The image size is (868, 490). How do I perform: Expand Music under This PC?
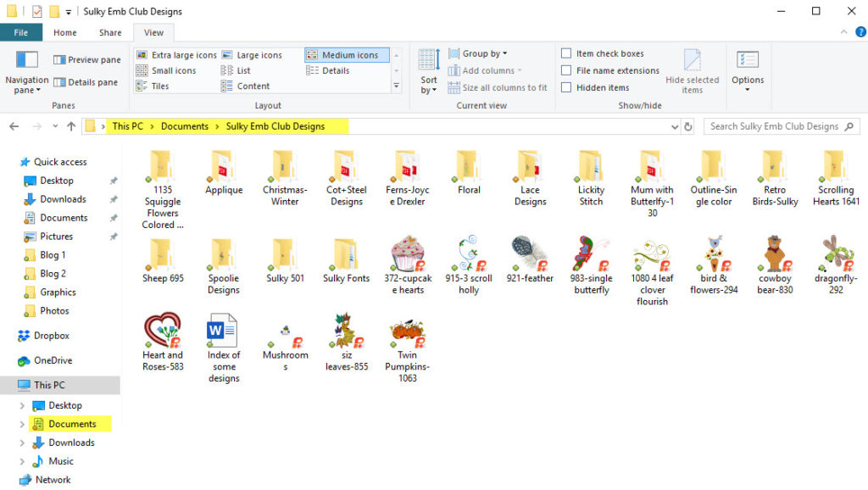pyautogui.click(x=22, y=462)
